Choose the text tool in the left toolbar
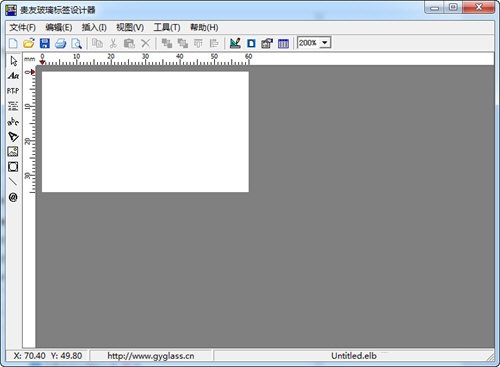 13,76
